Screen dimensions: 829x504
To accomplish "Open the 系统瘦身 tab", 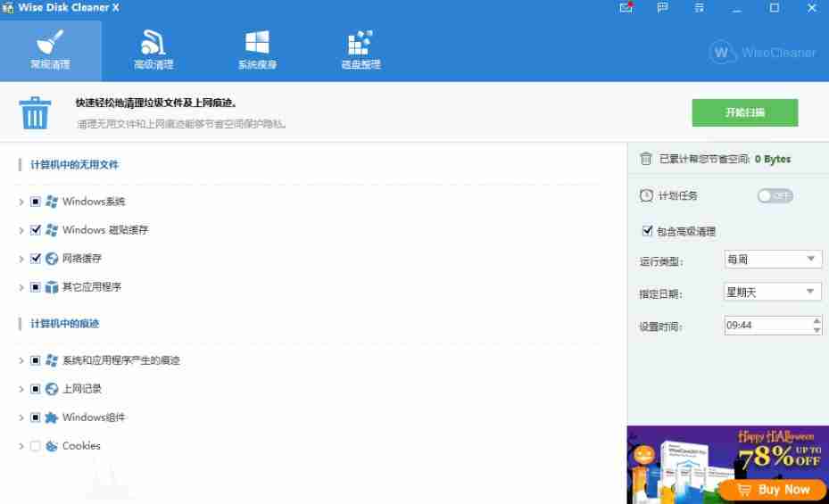I will click(x=257, y=51).
